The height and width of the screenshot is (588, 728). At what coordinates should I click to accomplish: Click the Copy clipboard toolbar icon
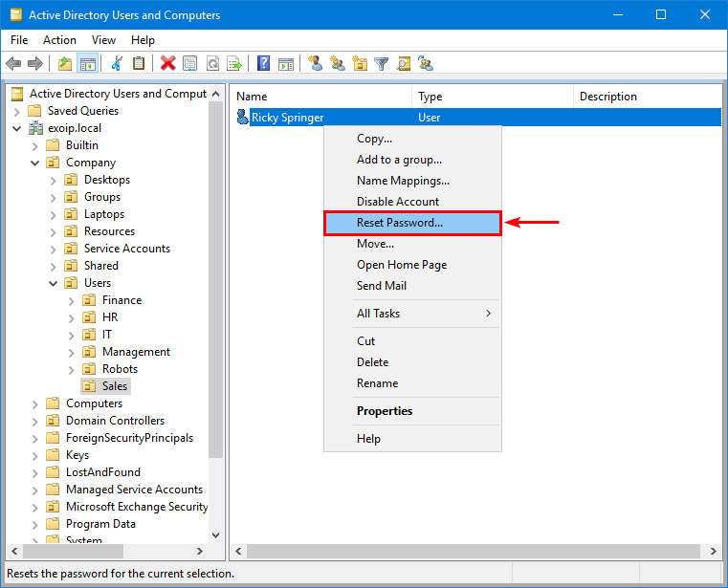pyautogui.click(x=139, y=63)
